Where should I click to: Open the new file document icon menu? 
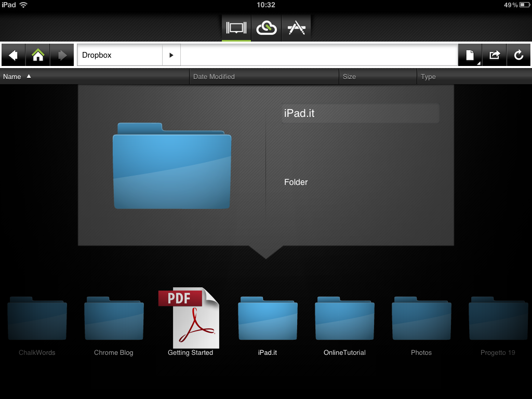pyautogui.click(x=470, y=55)
